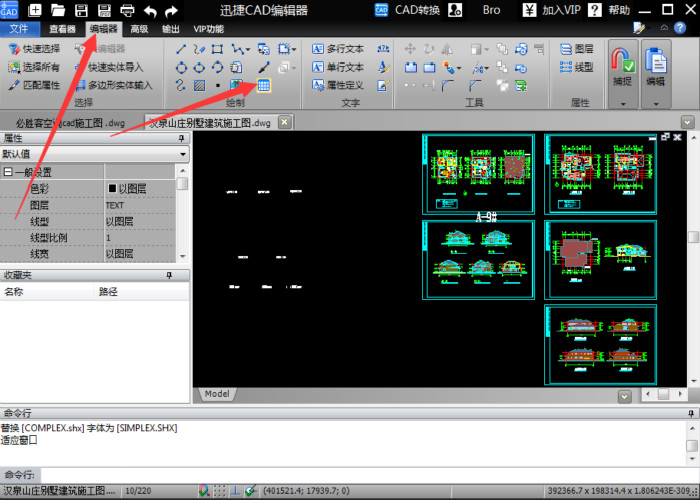Redo the last action
Screen dimensions: 700x500
pos(171,11)
